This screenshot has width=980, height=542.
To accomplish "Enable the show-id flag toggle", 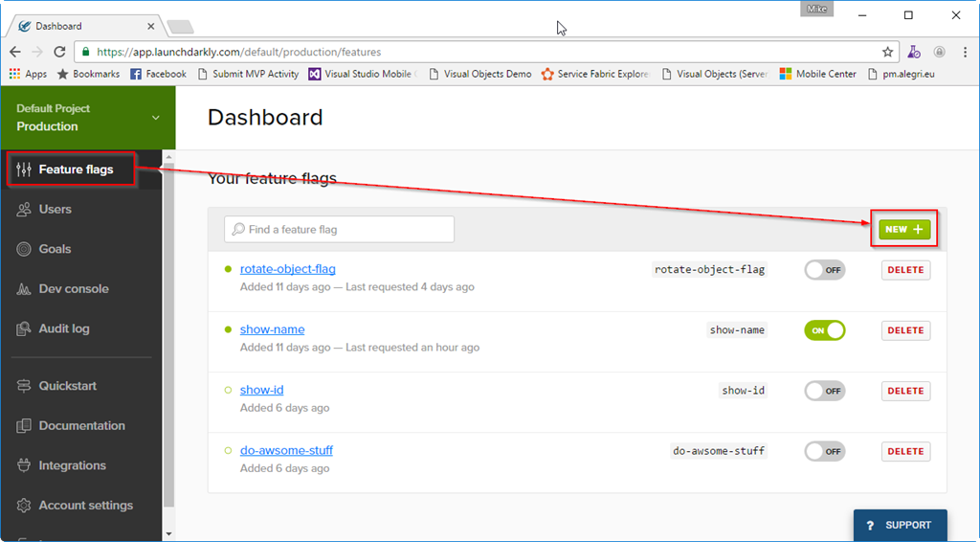I will coord(824,391).
